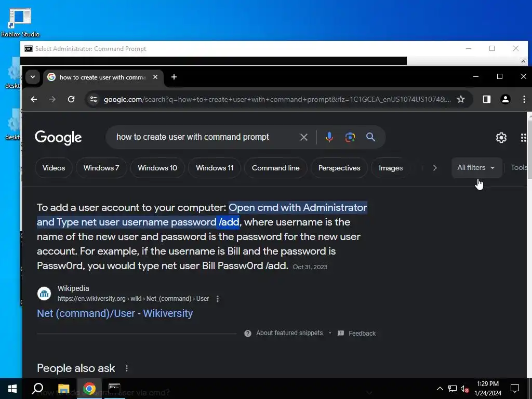Open Windows taskbar search
The width and height of the screenshot is (532, 399).
pyautogui.click(x=37, y=389)
